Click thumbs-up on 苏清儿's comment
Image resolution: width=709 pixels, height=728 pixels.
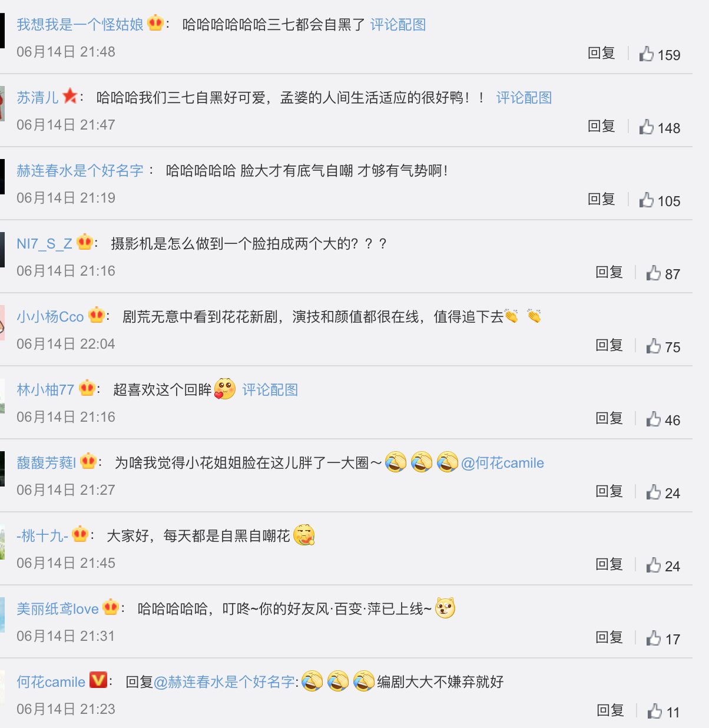pos(647,127)
